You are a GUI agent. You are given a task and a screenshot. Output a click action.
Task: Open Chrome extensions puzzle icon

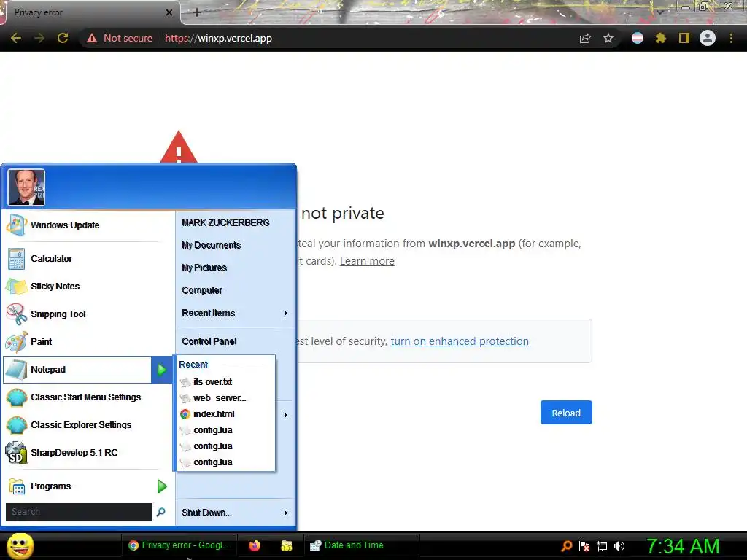pyautogui.click(x=661, y=38)
